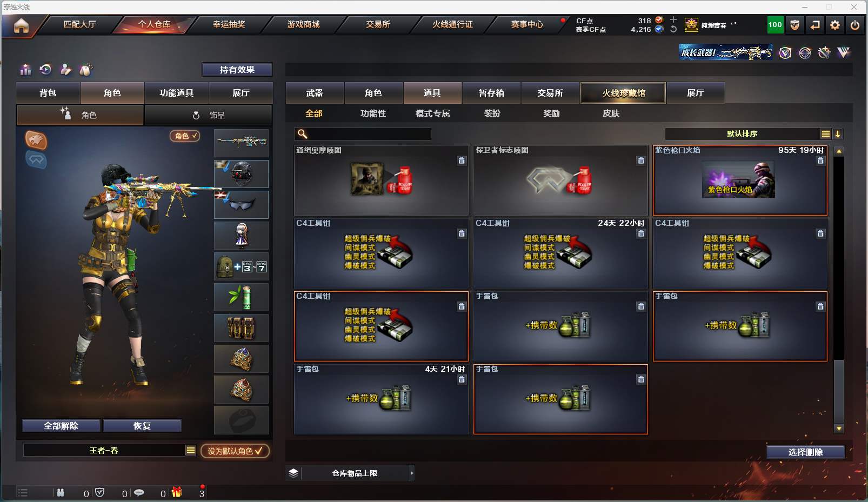This screenshot has width=868, height=502.
Task: Toggle 设为默认角色 checkbox button
Action: (235, 451)
